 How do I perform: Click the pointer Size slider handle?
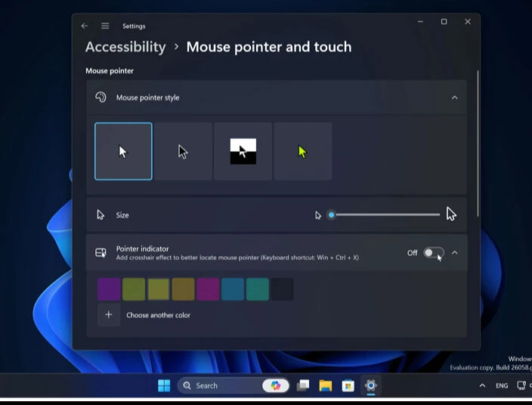pyautogui.click(x=332, y=215)
